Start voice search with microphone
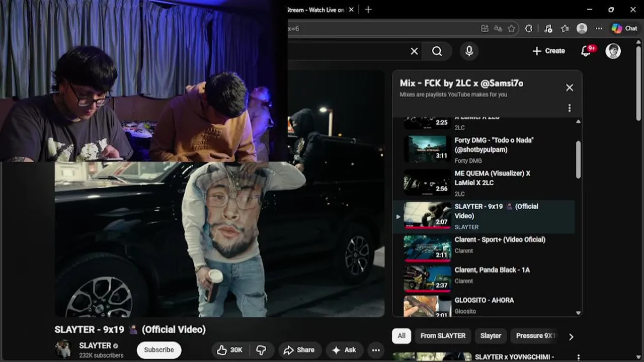This screenshot has height=362, width=644. [x=469, y=51]
